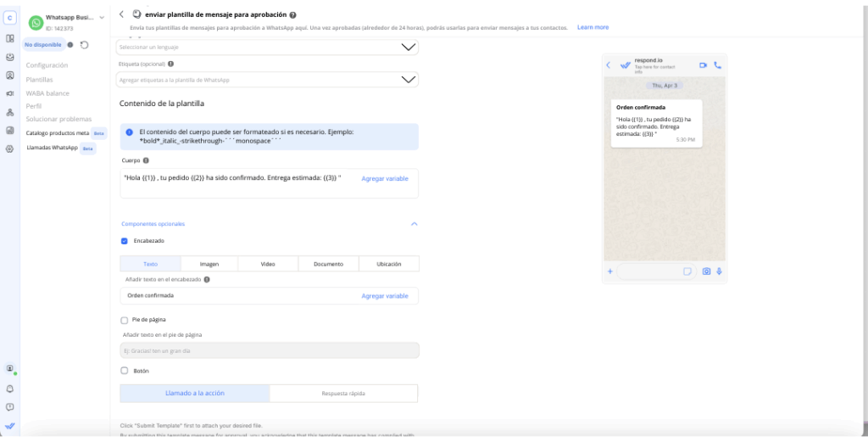
Task: Click the video call icon in preview
Action: pos(703,65)
